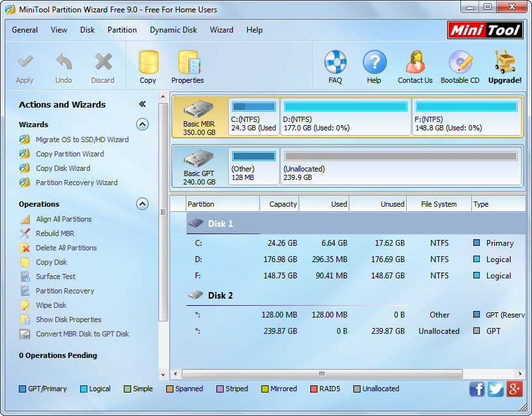The image size is (532, 416).
Task: Click the MiniTool logo
Action: click(485, 30)
